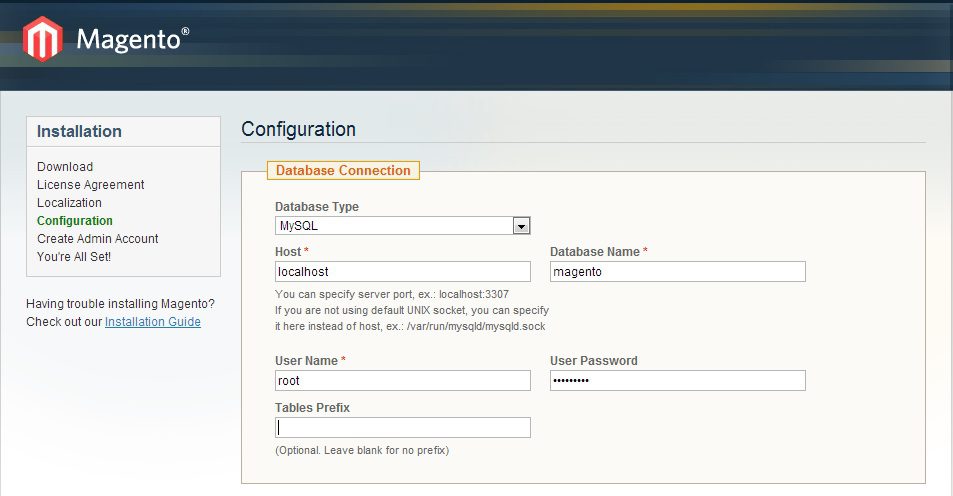Click the You're All Set! step
Image resolution: width=953 pixels, height=496 pixels.
74,257
